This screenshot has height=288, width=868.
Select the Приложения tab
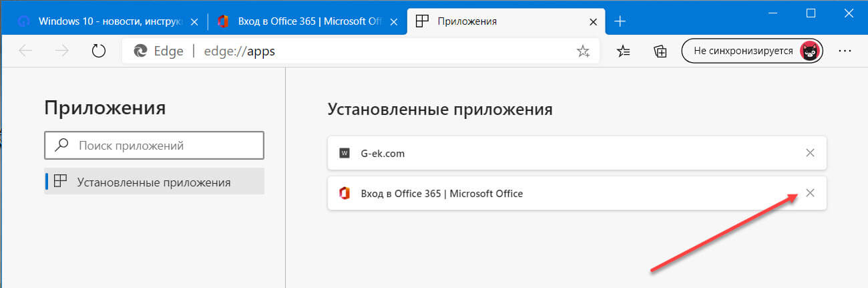pyautogui.click(x=505, y=21)
